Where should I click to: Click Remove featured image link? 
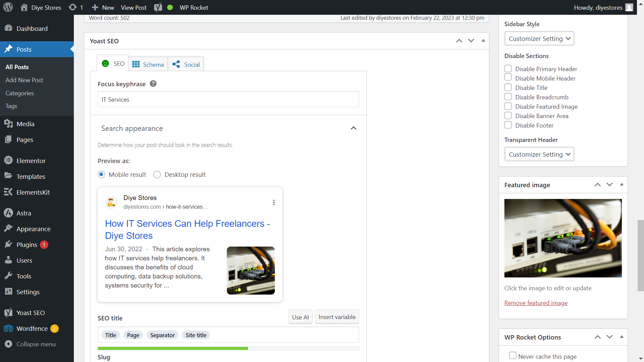(x=536, y=303)
